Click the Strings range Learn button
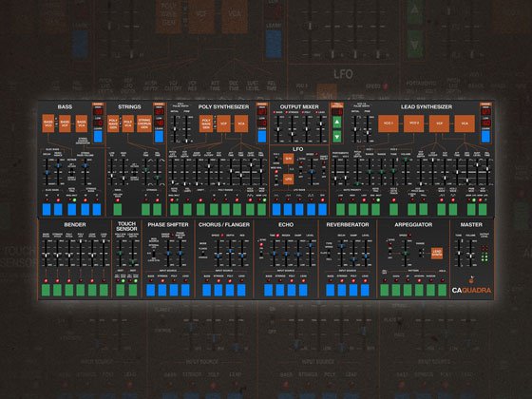This screenshot has height=399, width=532. click(159, 137)
